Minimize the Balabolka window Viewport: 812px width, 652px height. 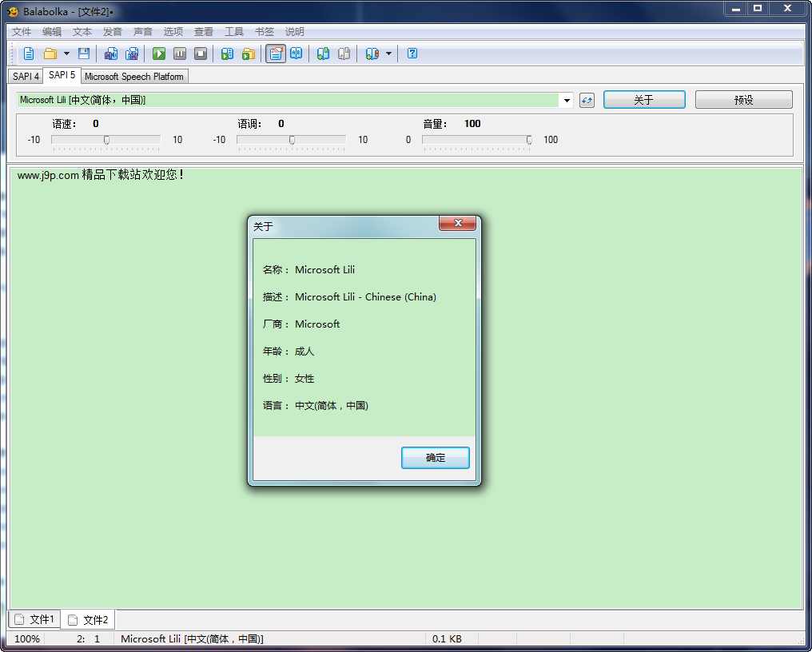click(735, 8)
